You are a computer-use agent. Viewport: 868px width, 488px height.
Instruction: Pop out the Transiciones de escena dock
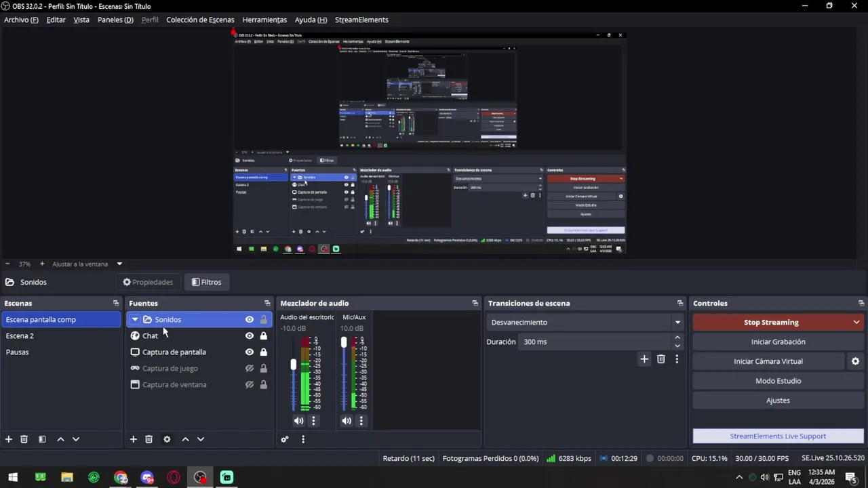[680, 303]
